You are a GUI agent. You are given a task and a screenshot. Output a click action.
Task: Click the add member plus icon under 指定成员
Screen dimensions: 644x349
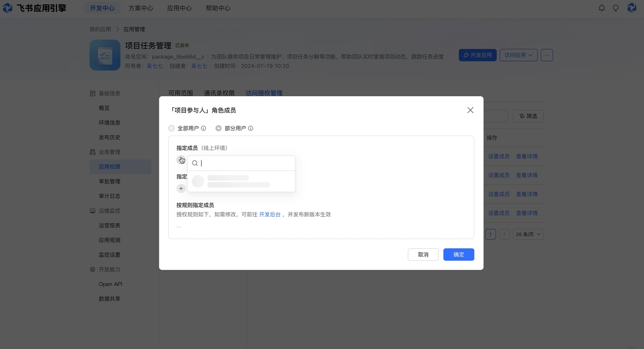click(181, 160)
